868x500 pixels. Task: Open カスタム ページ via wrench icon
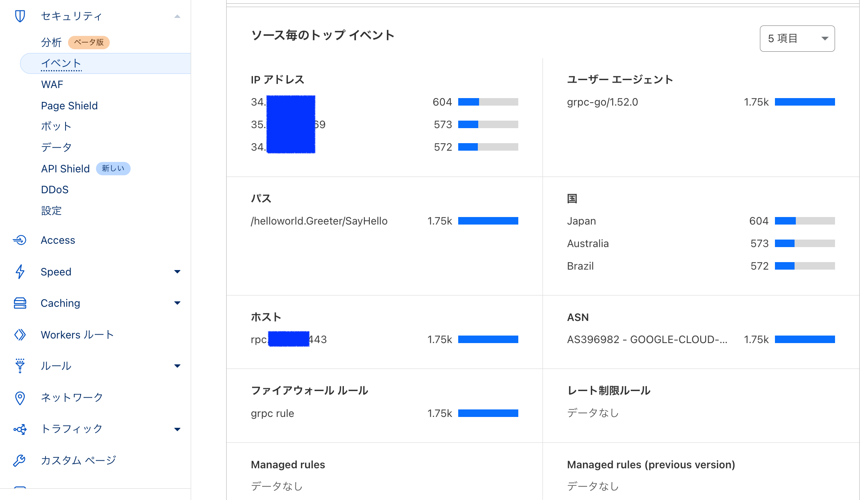[20, 460]
